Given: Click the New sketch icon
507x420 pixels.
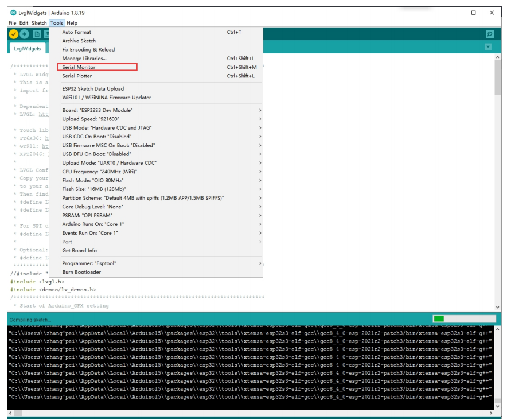Looking at the screenshot, I should (x=36, y=34).
